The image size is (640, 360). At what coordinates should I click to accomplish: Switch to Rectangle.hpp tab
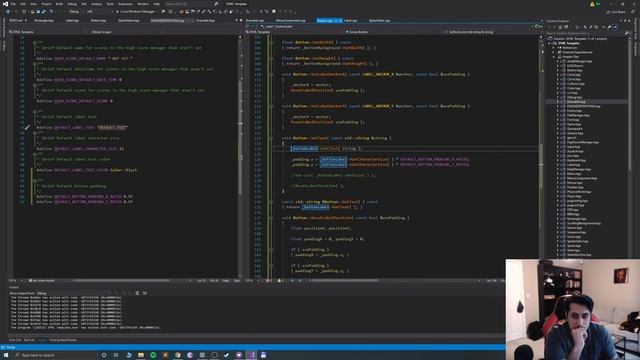(x=44, y=20)
